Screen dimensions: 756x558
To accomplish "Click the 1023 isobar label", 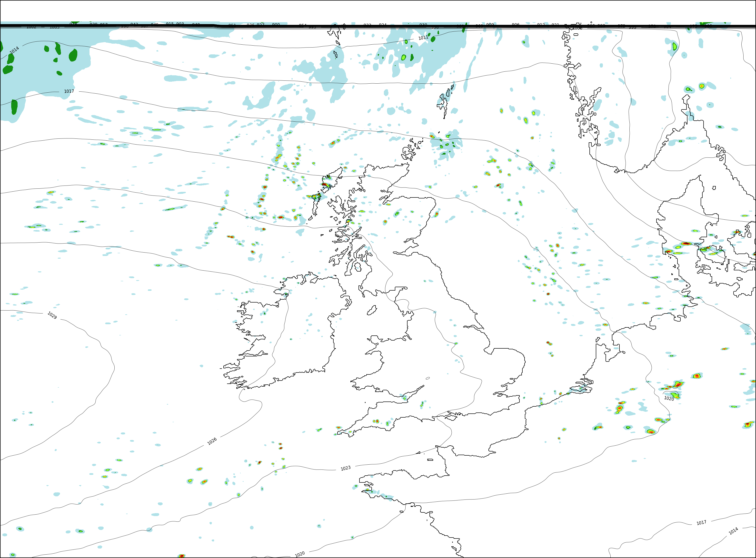I will pyautogui.click(x=345, y=468).
